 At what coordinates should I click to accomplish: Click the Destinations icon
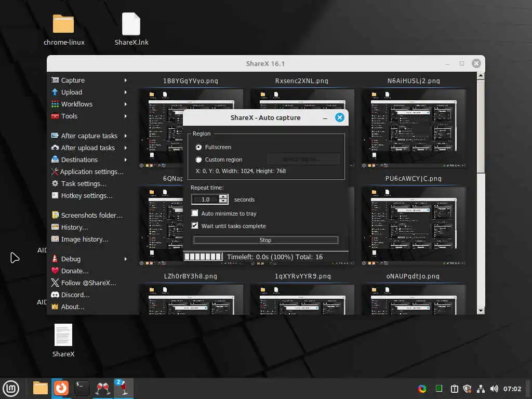(x=55, y=159)
